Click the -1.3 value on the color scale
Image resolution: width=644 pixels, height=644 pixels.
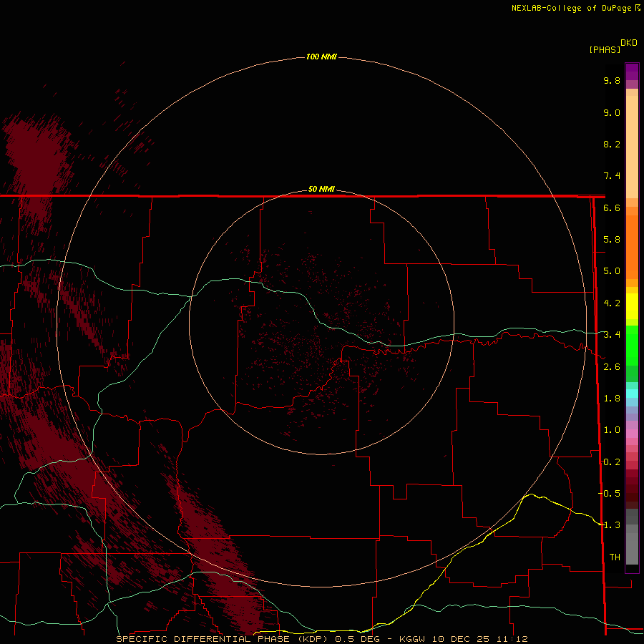[610, 525]
